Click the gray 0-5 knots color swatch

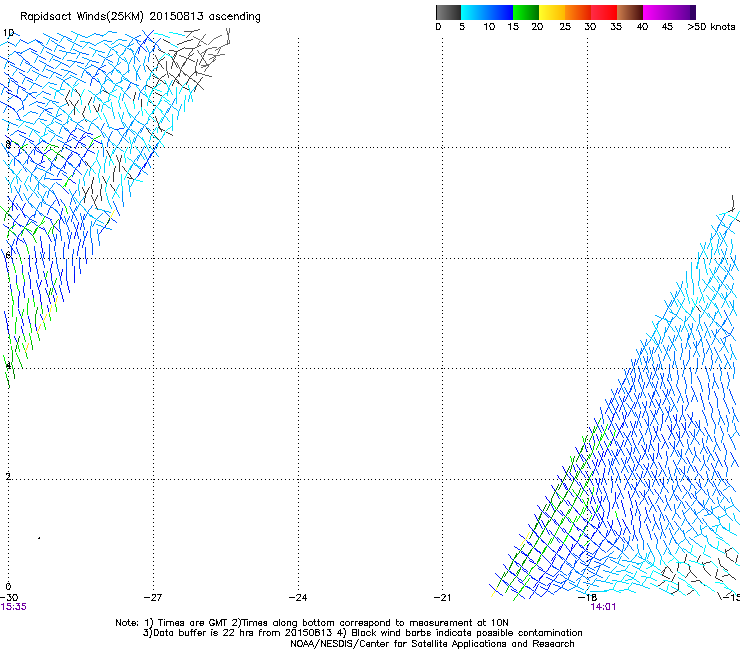pyautogui.click(x=448, y=12)
